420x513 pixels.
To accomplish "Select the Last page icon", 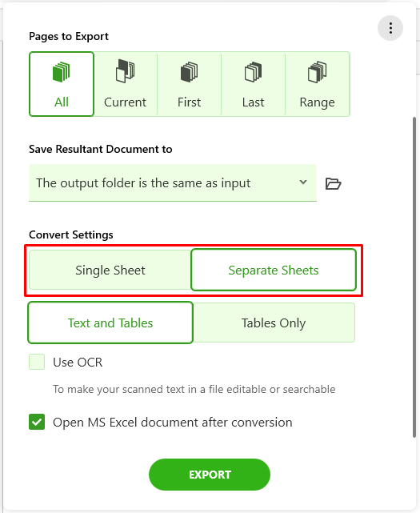I will point(253,72).
